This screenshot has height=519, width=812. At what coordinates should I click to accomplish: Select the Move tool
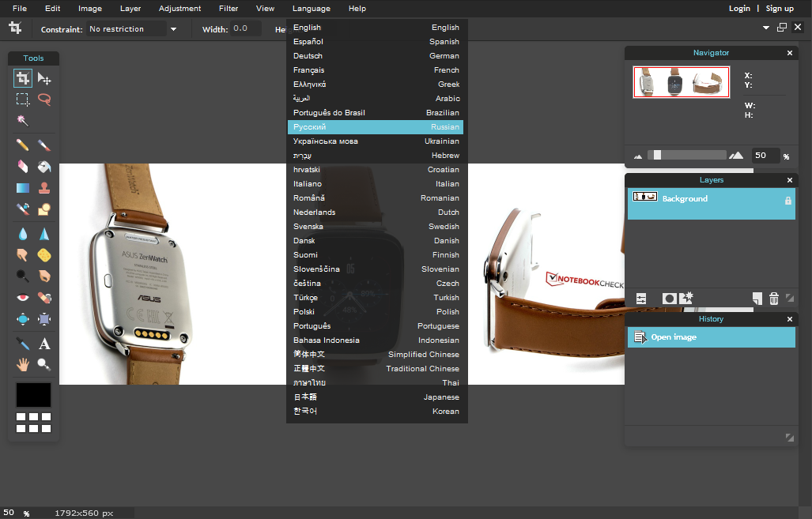(x=44, y=79)
